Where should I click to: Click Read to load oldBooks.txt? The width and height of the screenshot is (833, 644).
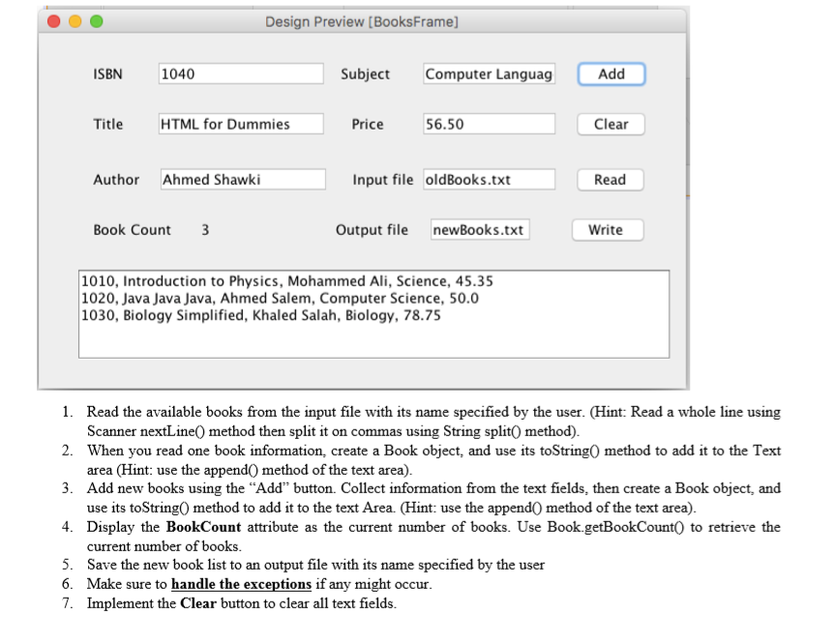click(610, 180)
